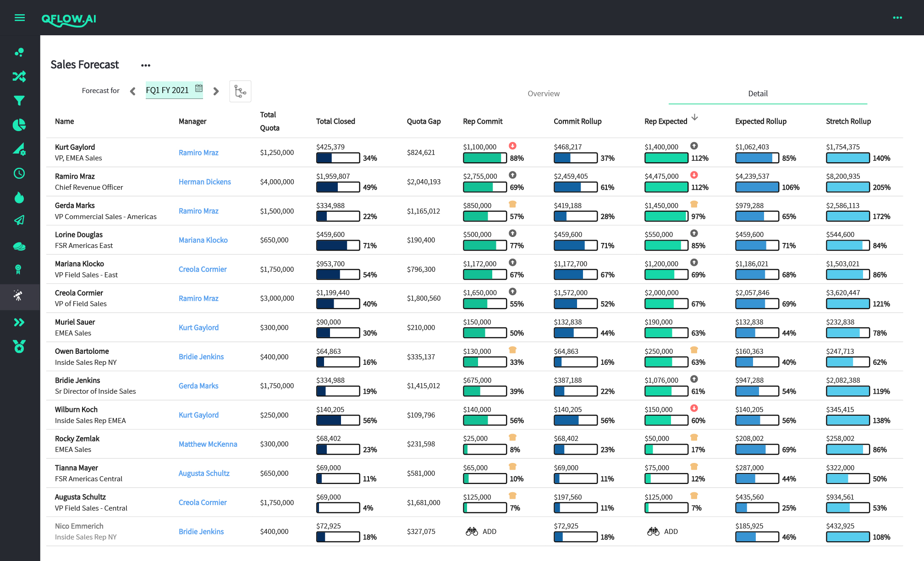Click Mariana Klocko Rep Commit value $1,172,000
This screenshot has height=561, width=924.
[479, 264]
